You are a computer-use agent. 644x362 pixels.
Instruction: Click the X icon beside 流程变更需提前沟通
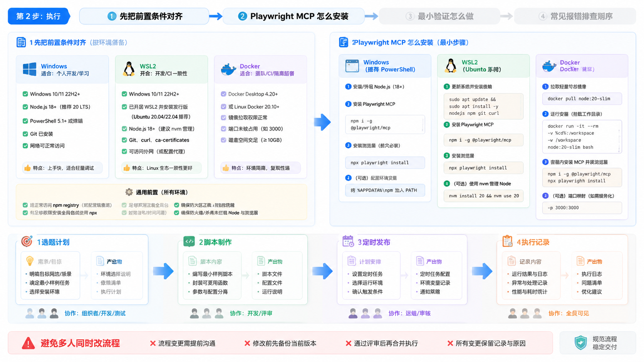[x=153, y=343]
